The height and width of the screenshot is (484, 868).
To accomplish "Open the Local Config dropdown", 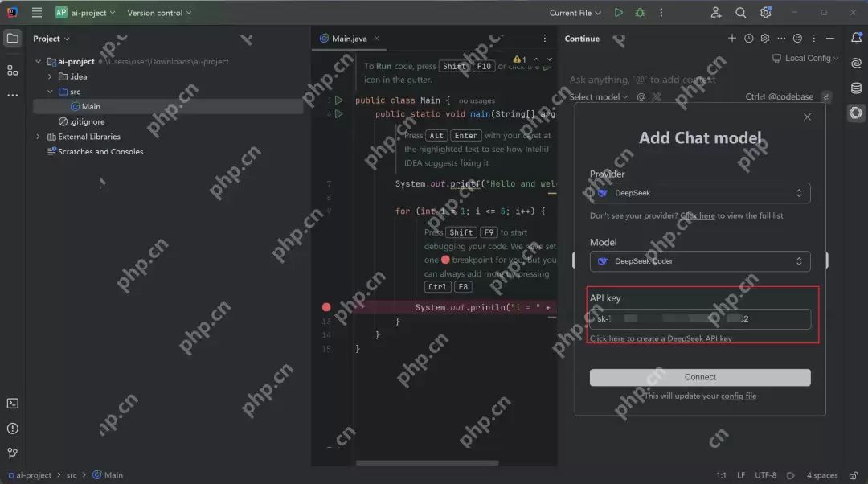I will click(x=806, y=59).
